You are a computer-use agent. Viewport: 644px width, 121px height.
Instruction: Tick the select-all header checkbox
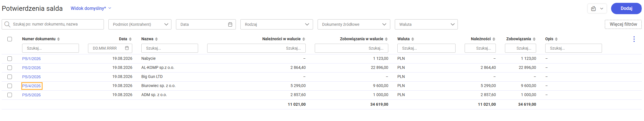click(x=10, y=39)
